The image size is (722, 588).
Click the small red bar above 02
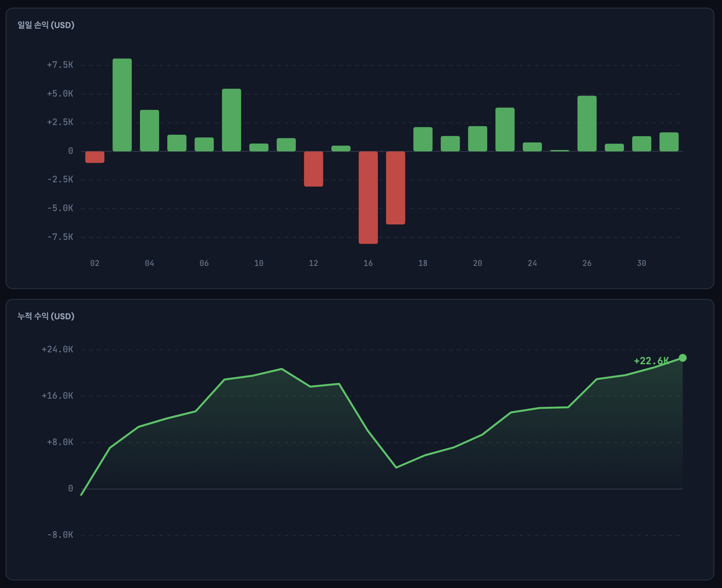[x=95, y=157]
